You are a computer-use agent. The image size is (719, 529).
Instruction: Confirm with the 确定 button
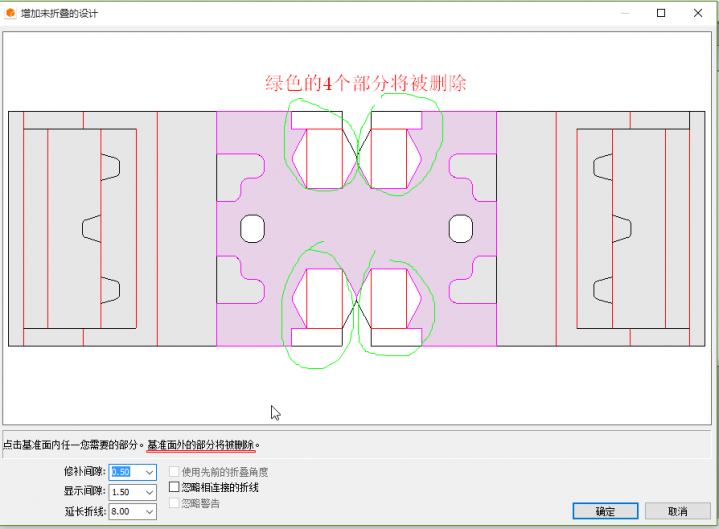pyautogui.click(x=605, y=511)
